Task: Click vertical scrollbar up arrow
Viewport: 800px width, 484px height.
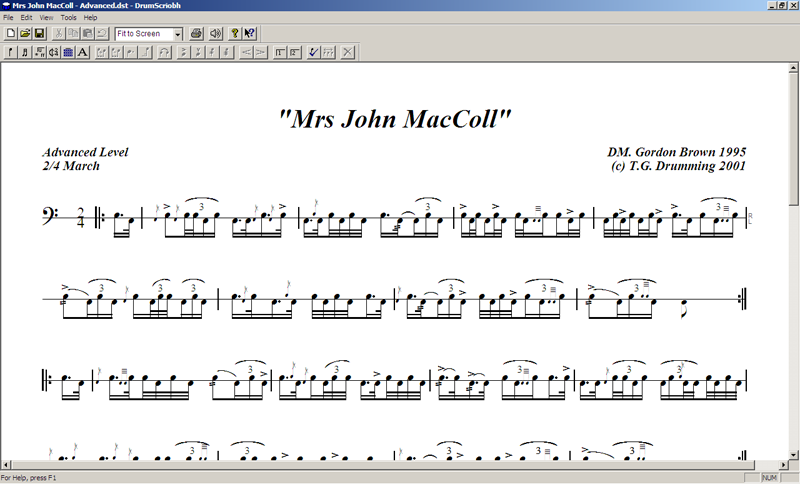Action: pos(793,67)
